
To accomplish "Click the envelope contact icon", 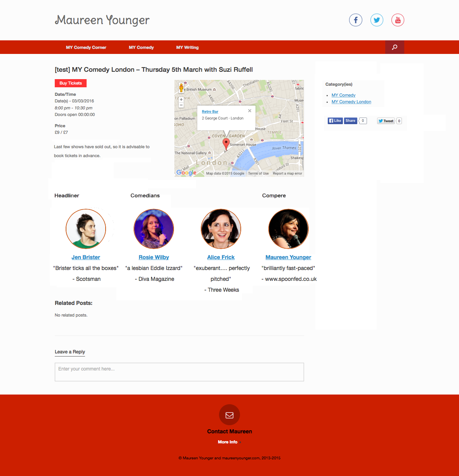I will tap(229, 415).
